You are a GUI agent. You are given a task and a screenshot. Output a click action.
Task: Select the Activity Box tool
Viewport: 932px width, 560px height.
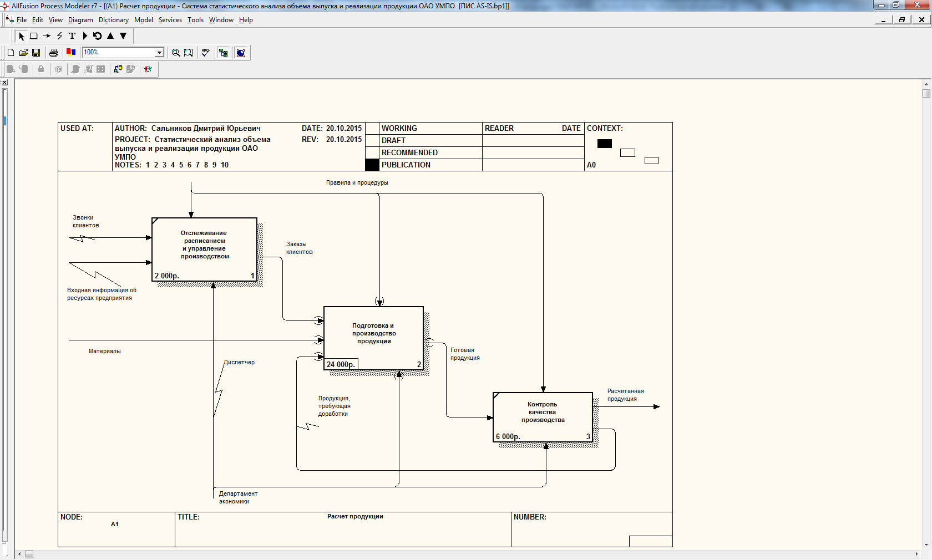pos(34,36)
